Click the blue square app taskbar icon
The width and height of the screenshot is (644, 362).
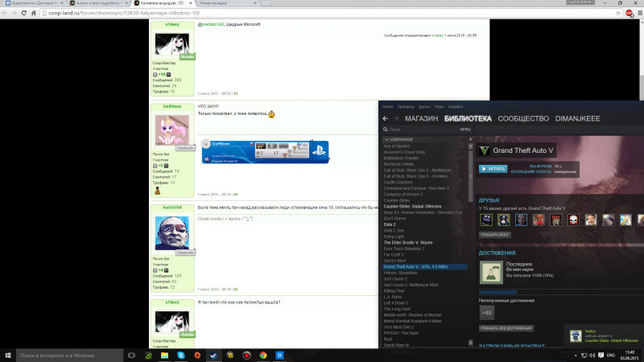tap(279, 356)
